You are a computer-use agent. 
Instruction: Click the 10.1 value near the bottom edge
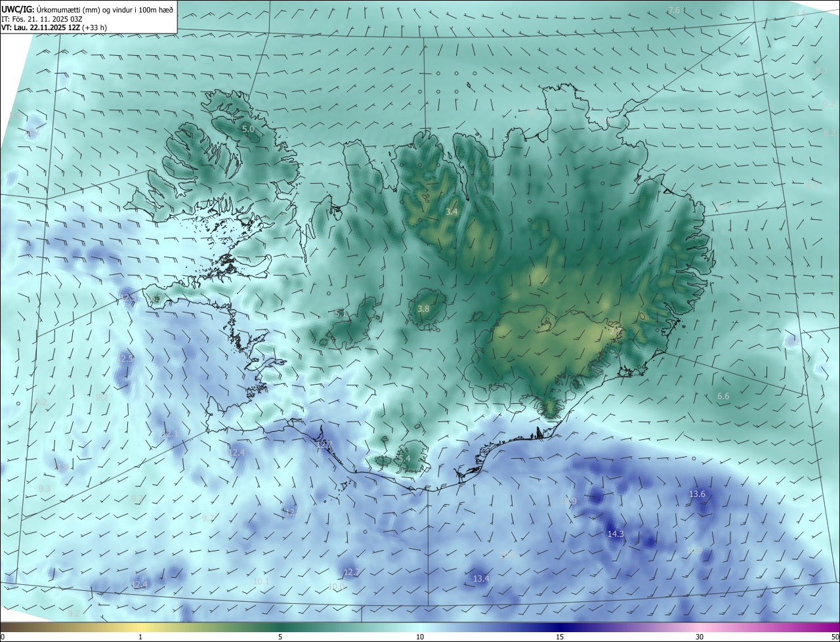(x=261, y=581)
